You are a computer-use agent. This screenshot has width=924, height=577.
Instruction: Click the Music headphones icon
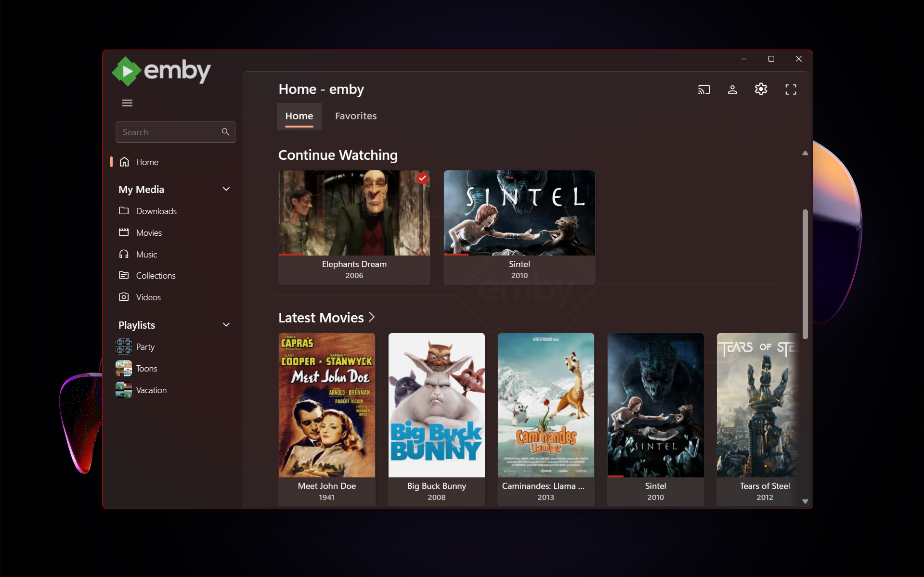(124, 254)
